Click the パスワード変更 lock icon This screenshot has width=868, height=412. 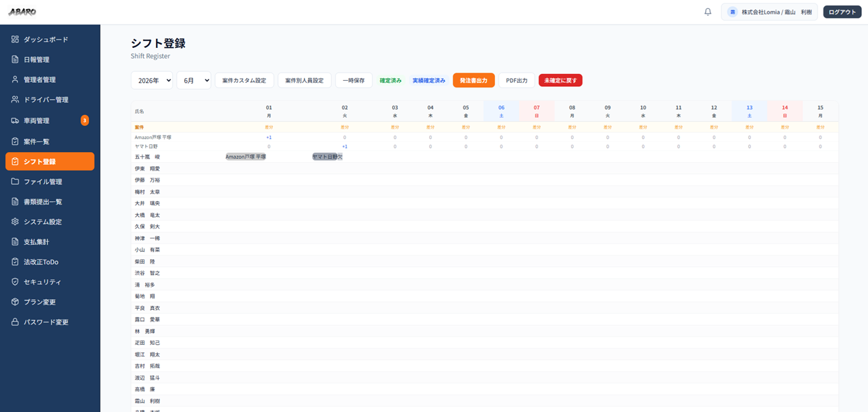[15, 322]
